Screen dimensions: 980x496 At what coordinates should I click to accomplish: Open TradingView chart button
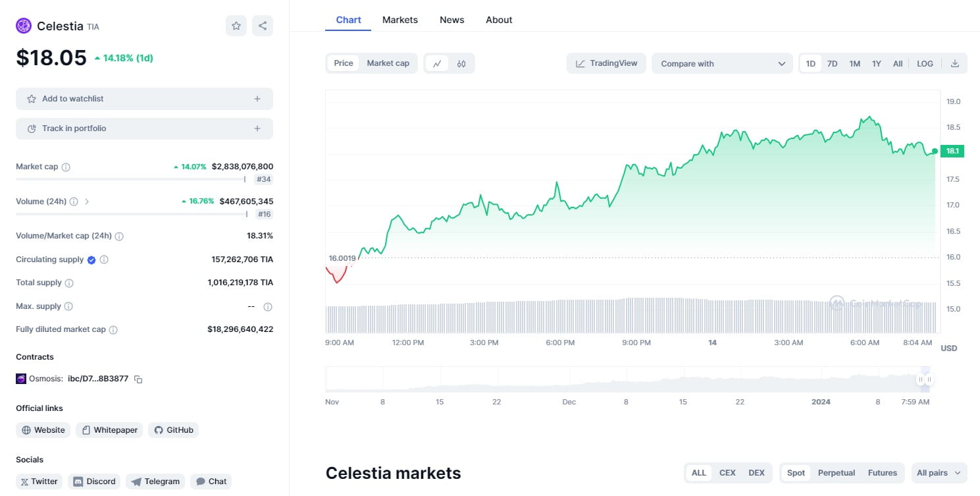[606, 63]
